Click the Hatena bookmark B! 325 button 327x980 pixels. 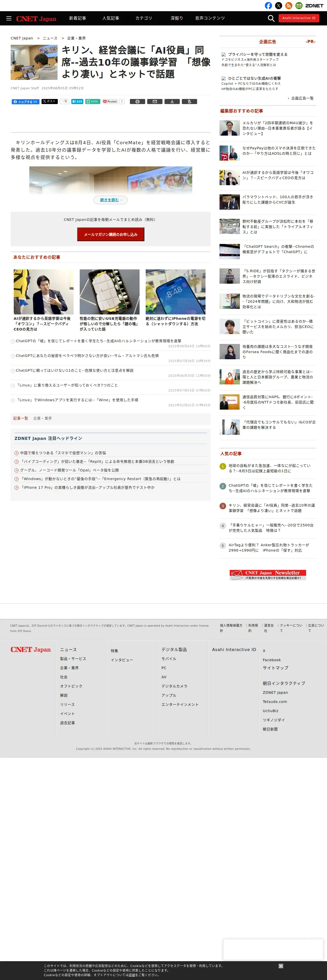tap(77, 102)
